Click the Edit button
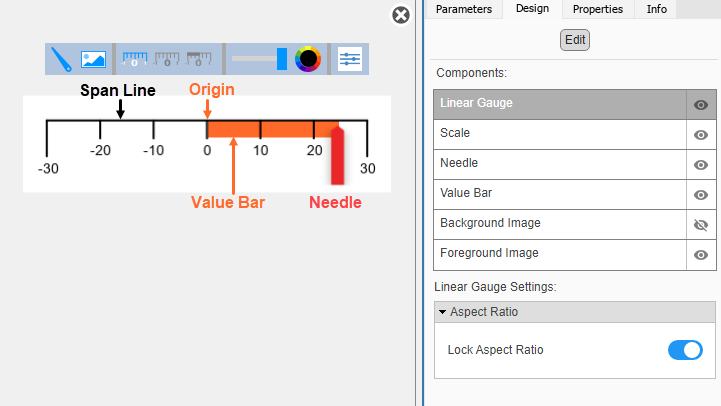 point(575,40)
